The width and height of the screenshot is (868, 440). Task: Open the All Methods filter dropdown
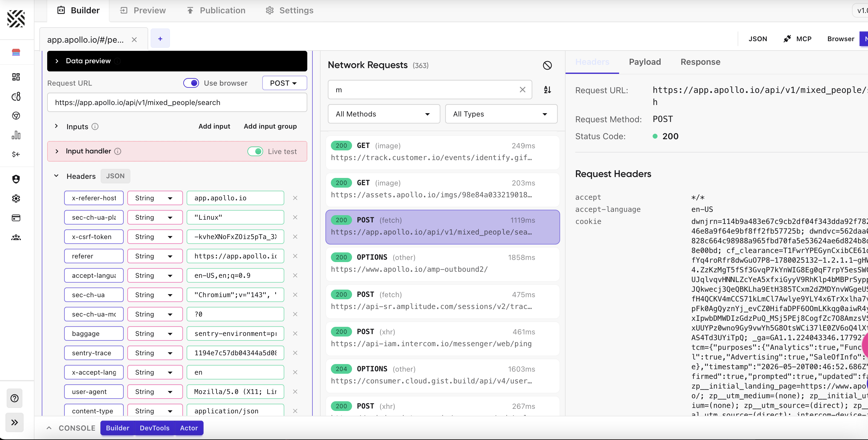(384, 114)
